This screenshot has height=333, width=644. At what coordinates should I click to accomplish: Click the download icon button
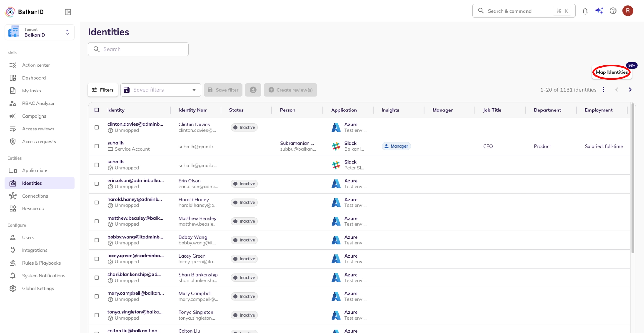click(x=253, y=90)
